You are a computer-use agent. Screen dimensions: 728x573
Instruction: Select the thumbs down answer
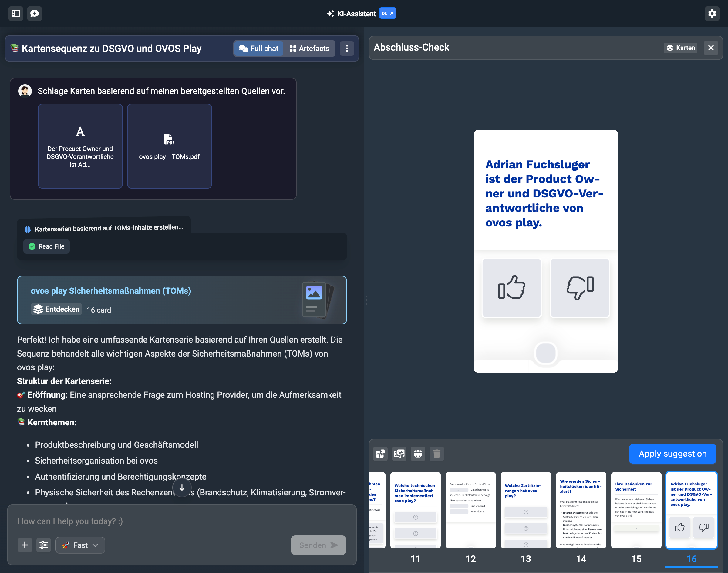(580, 287)
